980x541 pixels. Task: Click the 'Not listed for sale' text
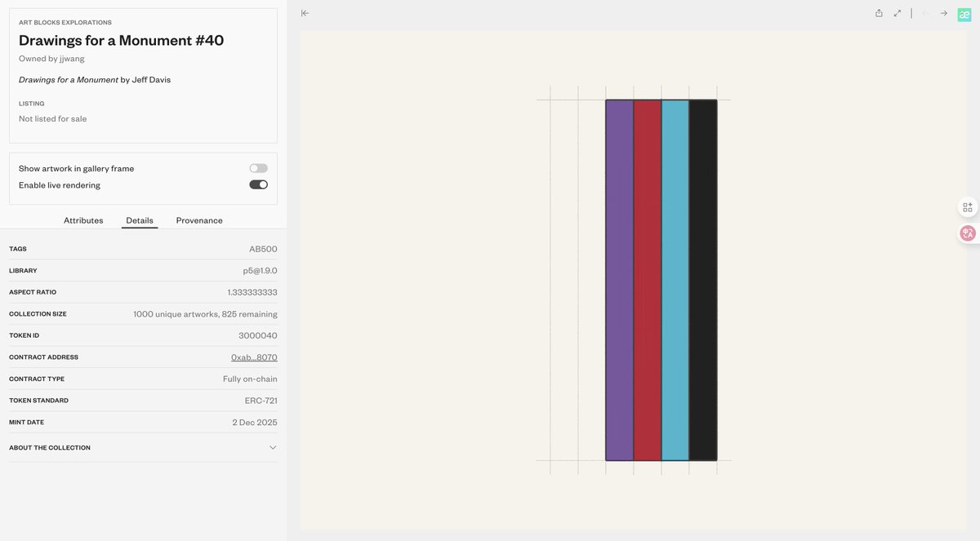[x=53, y=119]
